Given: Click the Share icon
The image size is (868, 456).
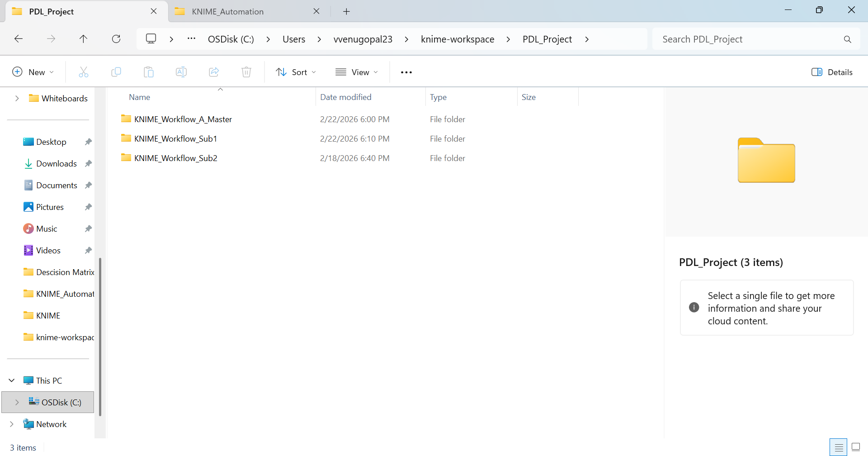Looking at the screenshot, I should (214, 72).
